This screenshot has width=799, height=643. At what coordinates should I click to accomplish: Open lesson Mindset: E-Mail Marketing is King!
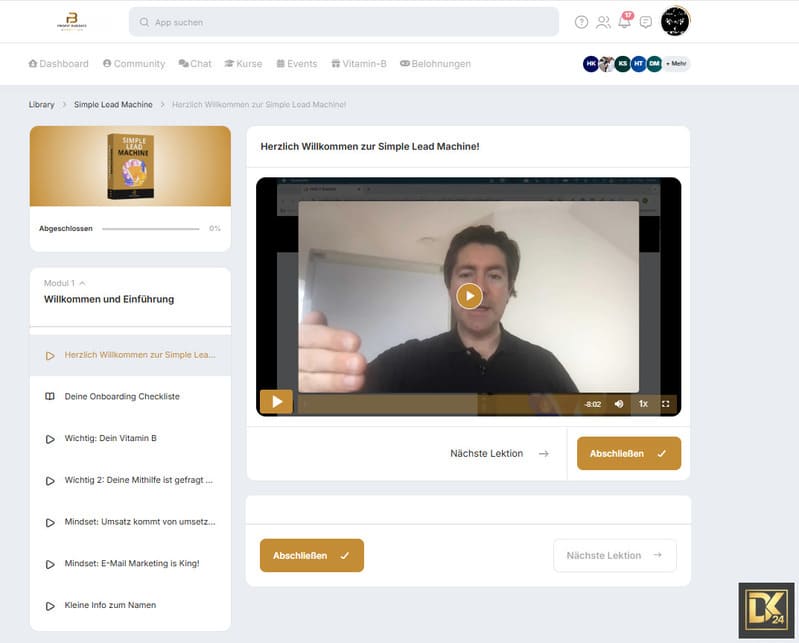click(130, 564)
